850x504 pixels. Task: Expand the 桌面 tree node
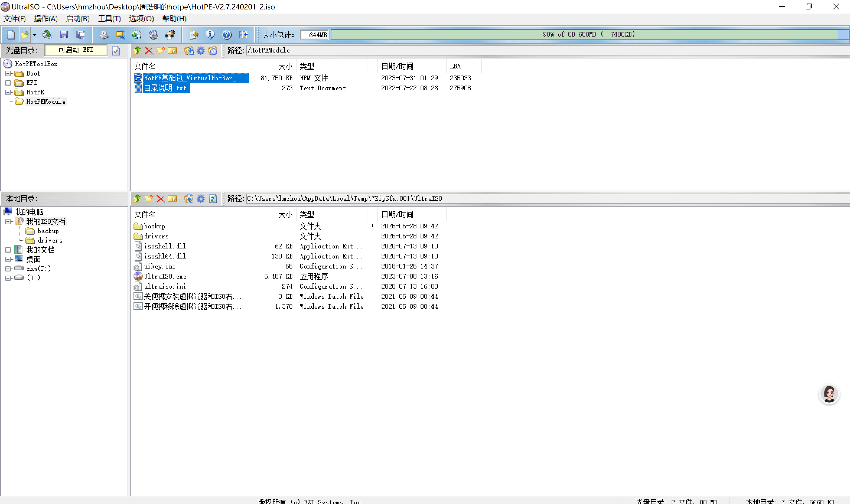pos(8,259)
